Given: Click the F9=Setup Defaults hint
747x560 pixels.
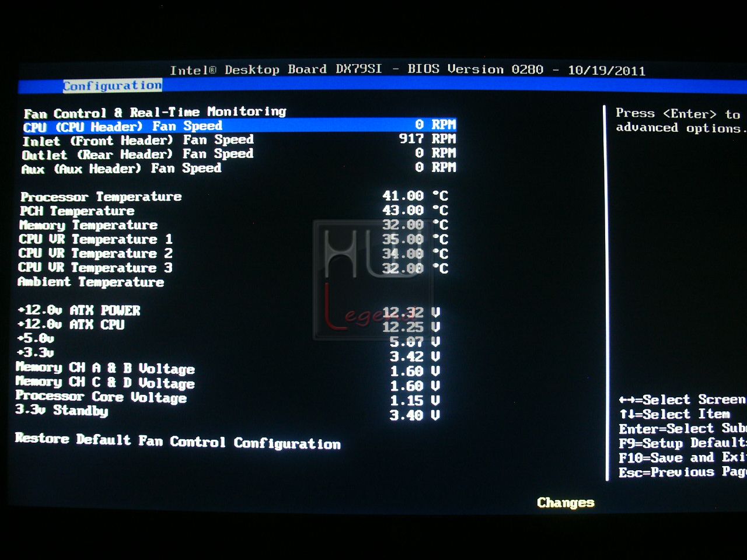Looking at the screenshot, I should (683, 443).
